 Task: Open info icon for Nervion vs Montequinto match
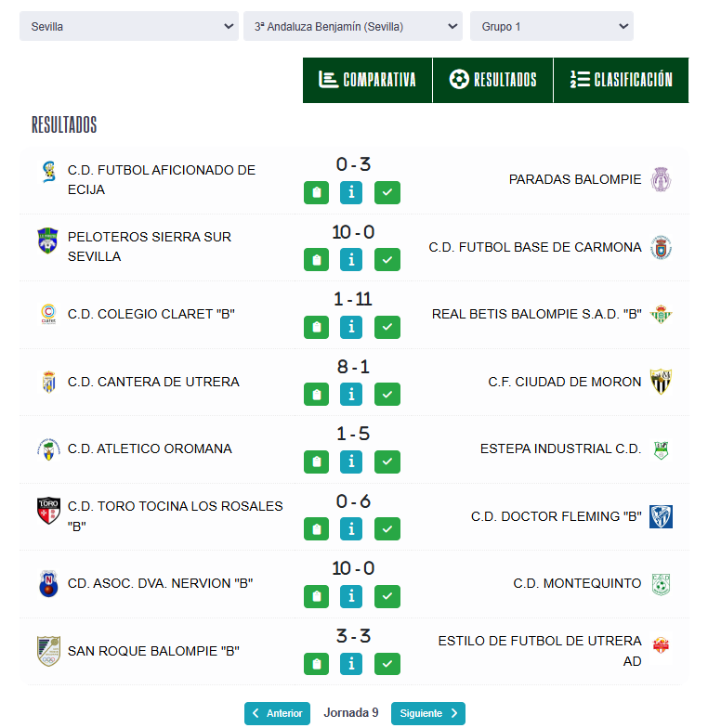[351, 596]
